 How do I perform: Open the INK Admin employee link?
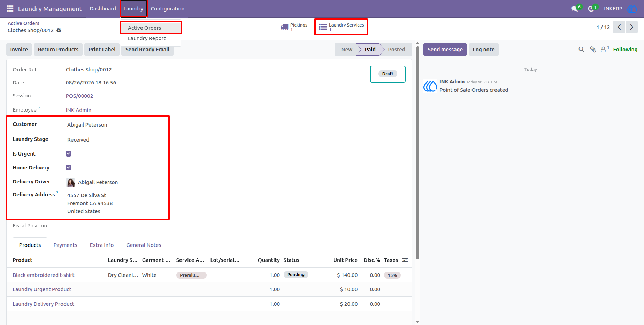(78, 110)
